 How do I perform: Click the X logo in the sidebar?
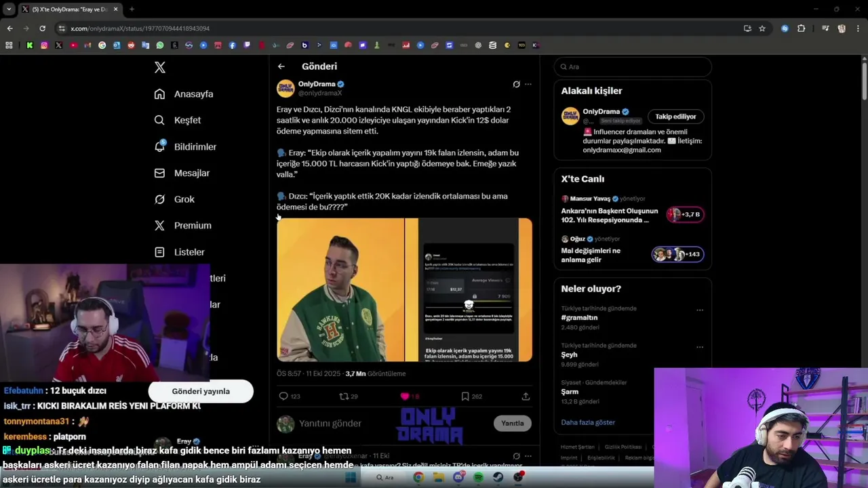[160, 67]
